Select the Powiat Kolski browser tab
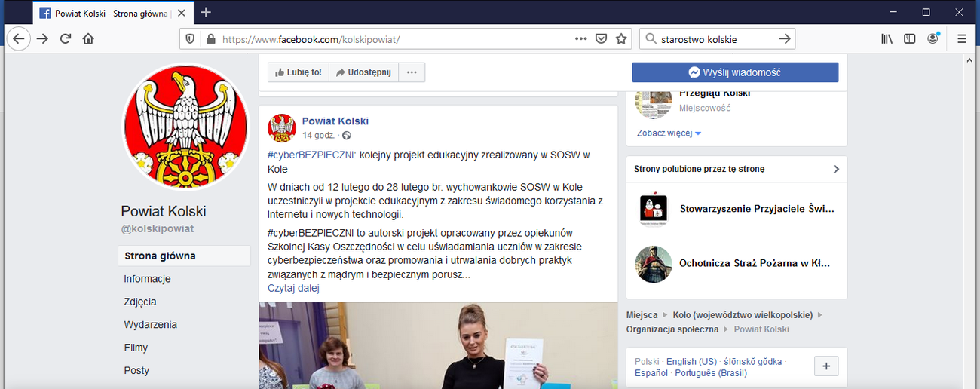The width and height of the screenshot is (980, 389). tap(112, 13)
